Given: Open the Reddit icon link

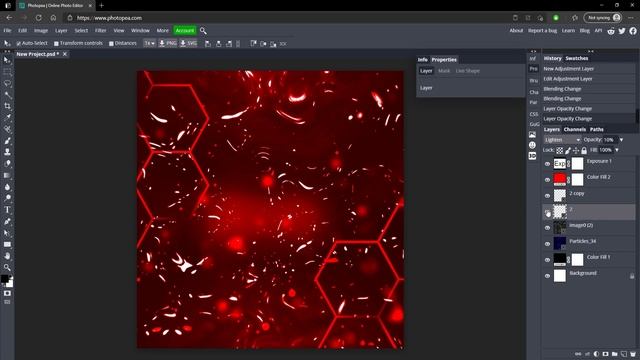Looking at the screenshot, I should [611, 31].
